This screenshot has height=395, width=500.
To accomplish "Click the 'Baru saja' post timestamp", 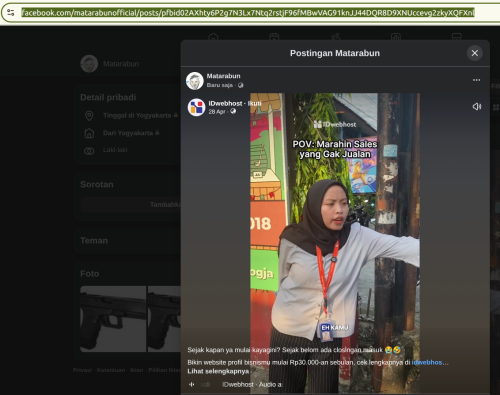I will point(220,85).
